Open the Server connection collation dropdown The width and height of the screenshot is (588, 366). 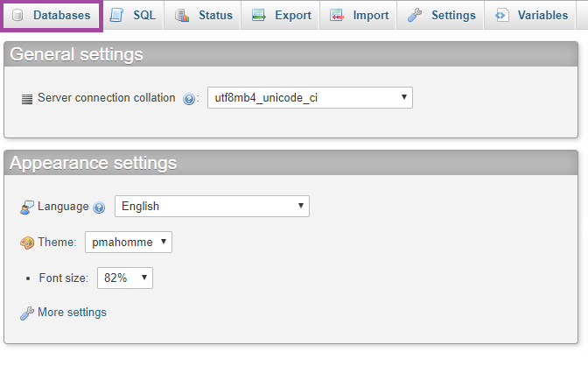point(310,98)
